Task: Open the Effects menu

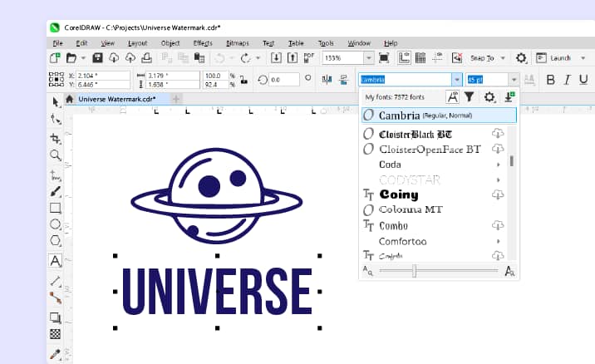Action: coord(203,43)
